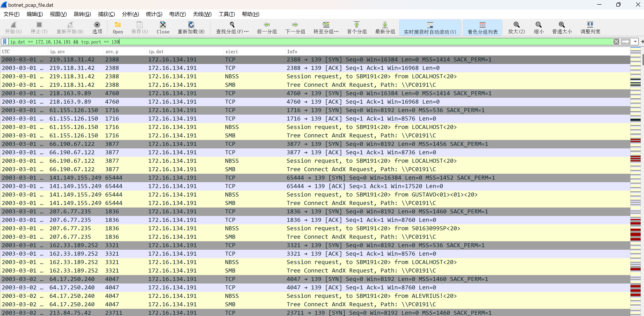This screenshot has height=316, width=644.
Task: Sort by UTC column header
Action: [24, 52]
